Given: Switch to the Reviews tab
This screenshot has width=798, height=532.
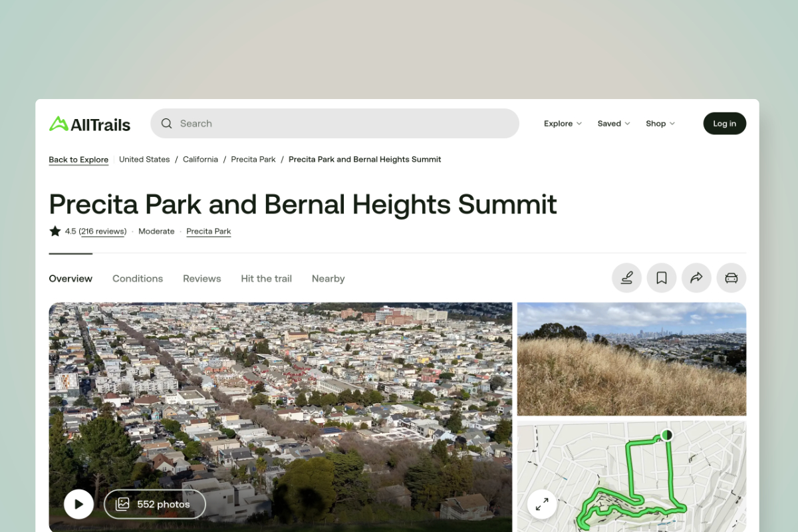Looking at the screenshot, I should tap(201, 279).
